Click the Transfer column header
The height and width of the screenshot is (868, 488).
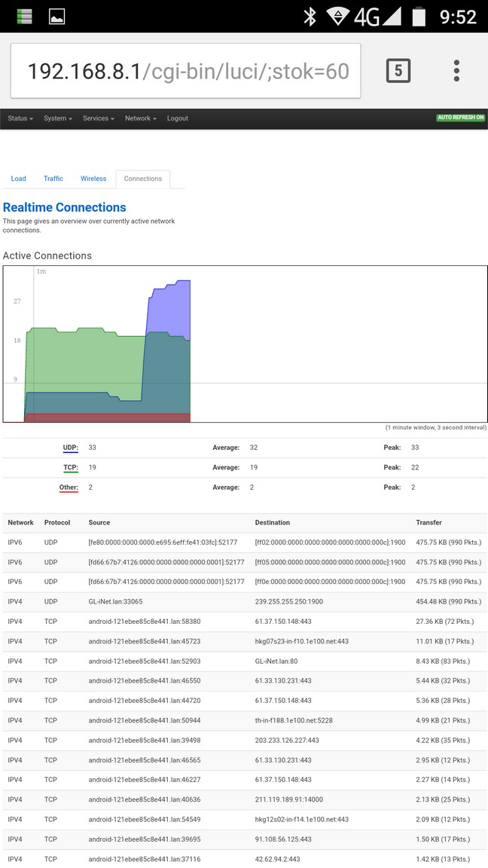429,523
